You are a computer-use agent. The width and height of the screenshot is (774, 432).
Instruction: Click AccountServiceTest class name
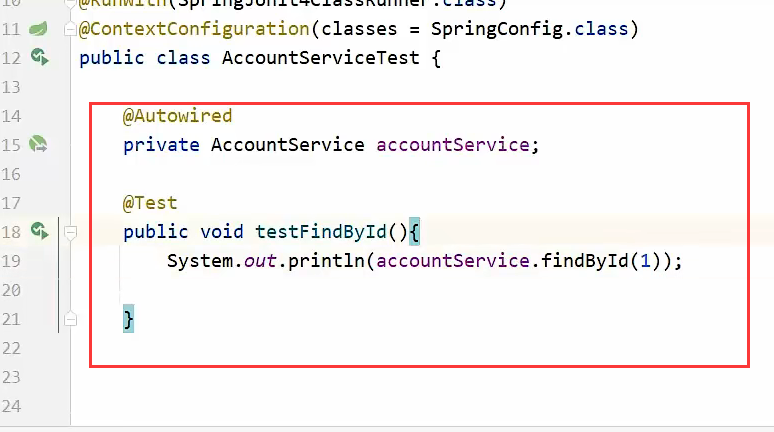tap(320, 58)
